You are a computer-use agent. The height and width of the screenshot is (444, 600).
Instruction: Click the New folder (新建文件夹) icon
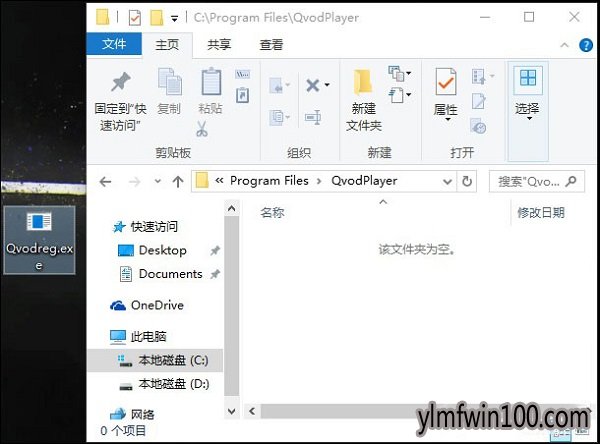point(363,82)
